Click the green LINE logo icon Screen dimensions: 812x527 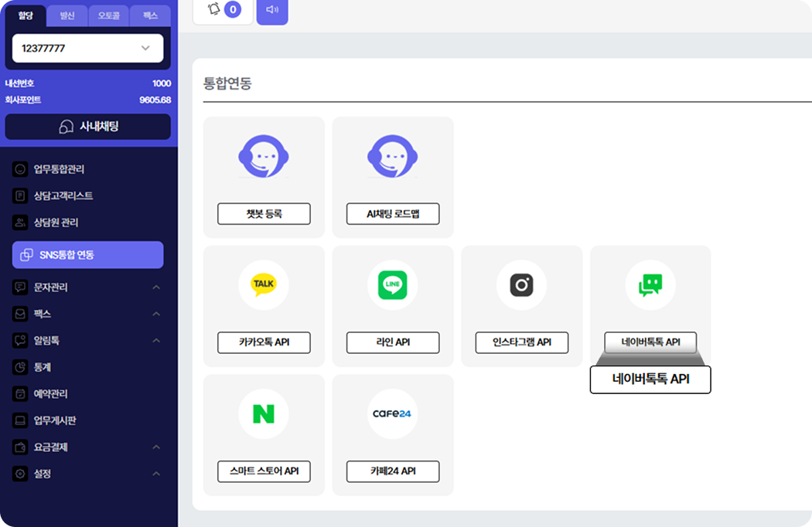[393, 285]
